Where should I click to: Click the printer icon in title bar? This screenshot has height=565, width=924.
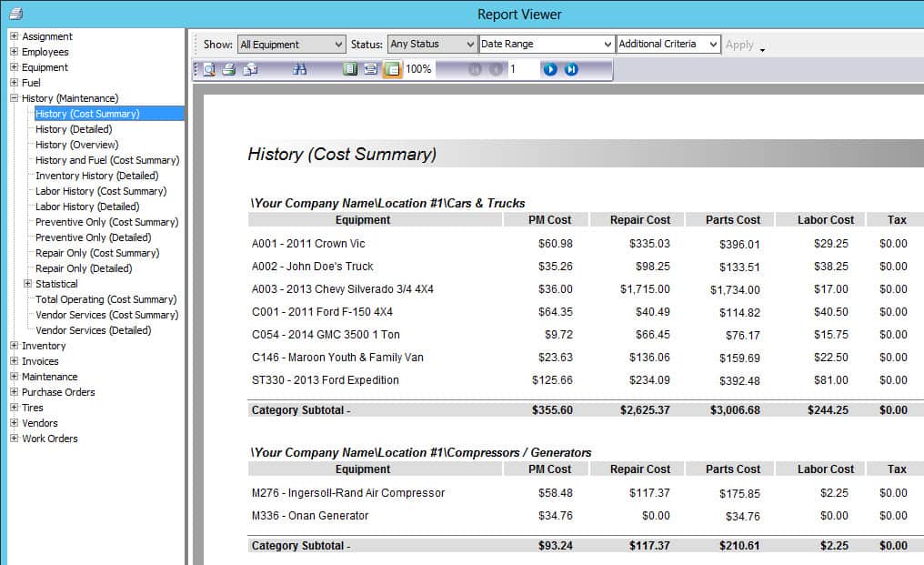click(x=15, y=13)
